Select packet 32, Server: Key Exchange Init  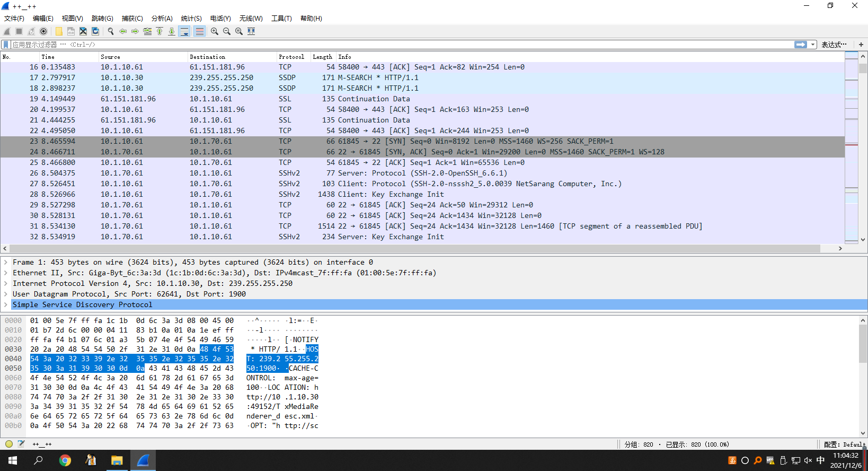click(x=422, y=237)
